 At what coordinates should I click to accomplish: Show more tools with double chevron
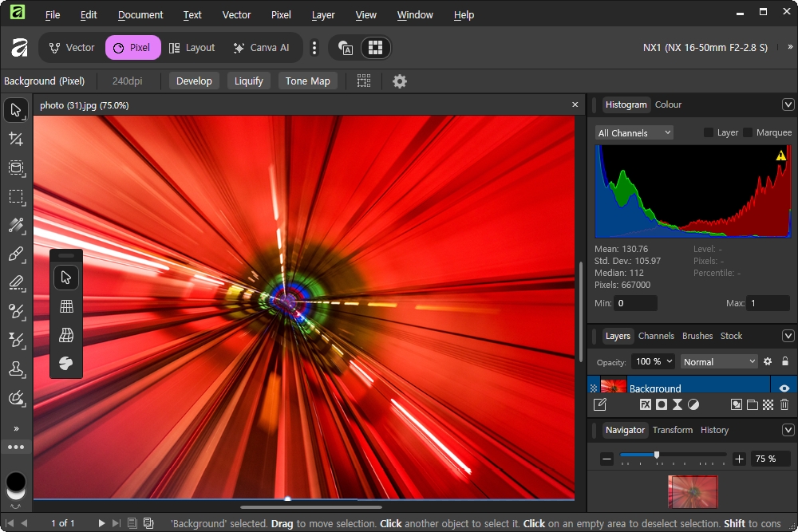16,429
